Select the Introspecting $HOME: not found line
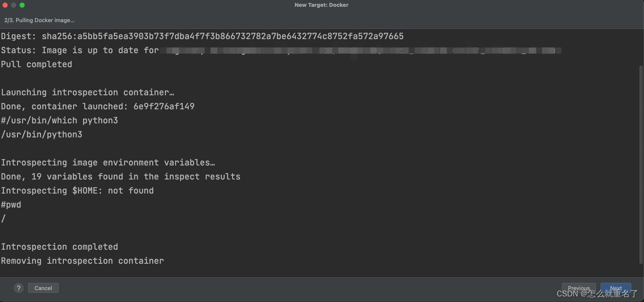This screenshot has height=302, width=644. [x=77, y=191]
